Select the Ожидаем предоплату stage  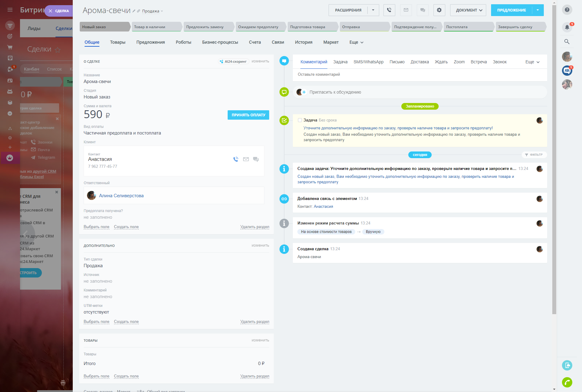click(x=258, y=27)
